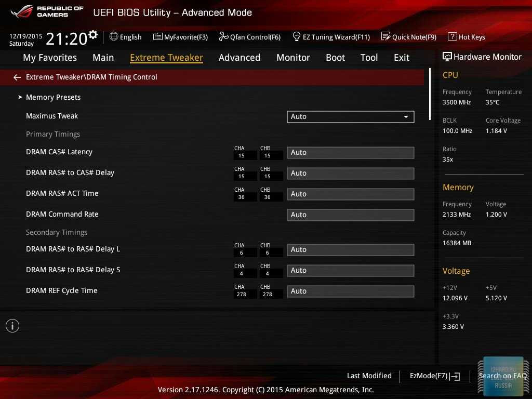Open Quick Note(F9)
The image size is (532, 399).
click(409, 37)
